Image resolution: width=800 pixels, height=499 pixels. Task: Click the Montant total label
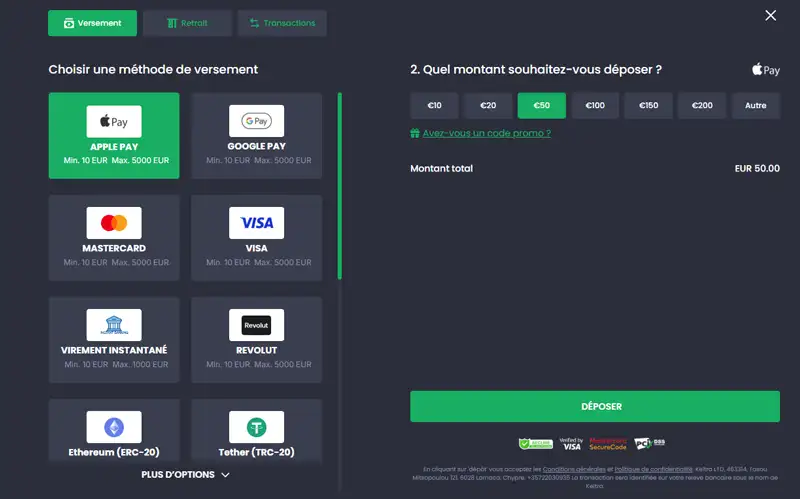442,168
